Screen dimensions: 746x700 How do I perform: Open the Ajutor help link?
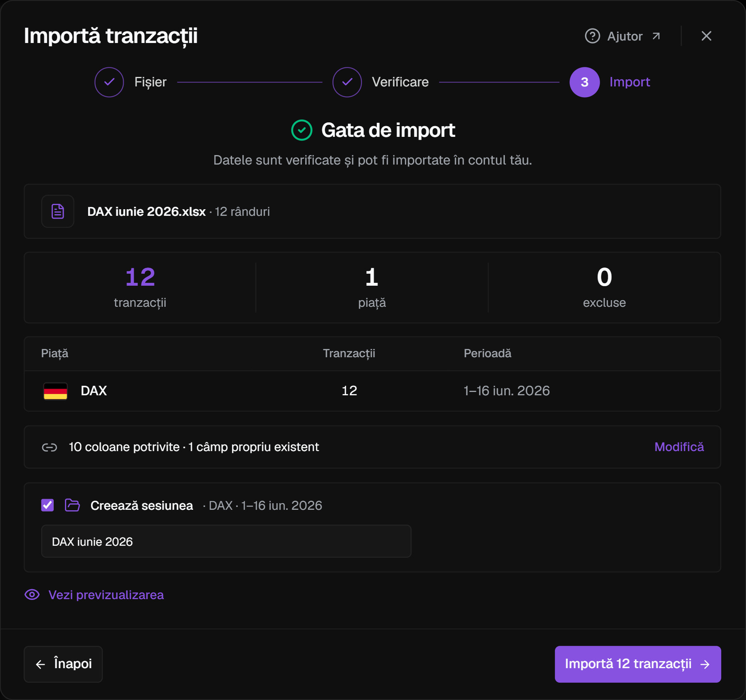tap(622, 36)
